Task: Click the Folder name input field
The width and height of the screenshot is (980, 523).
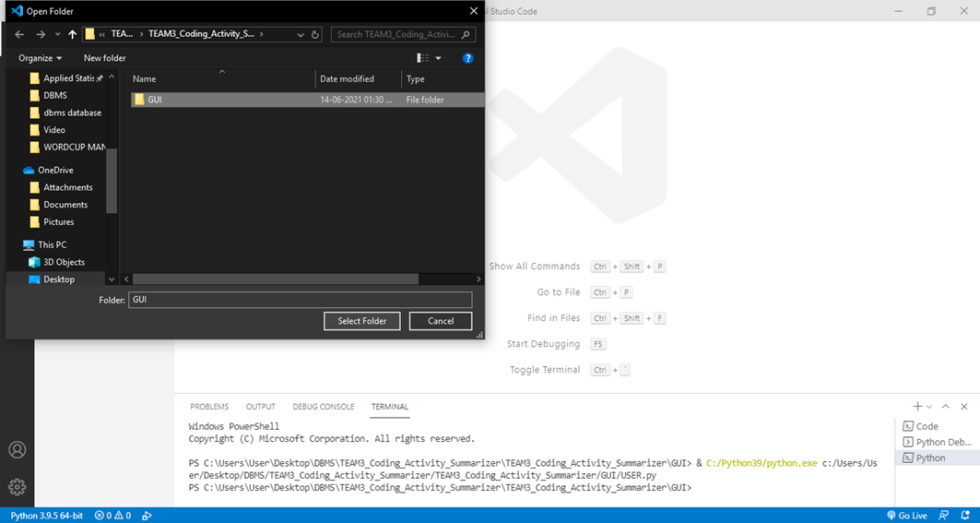Action: [300, 300]
